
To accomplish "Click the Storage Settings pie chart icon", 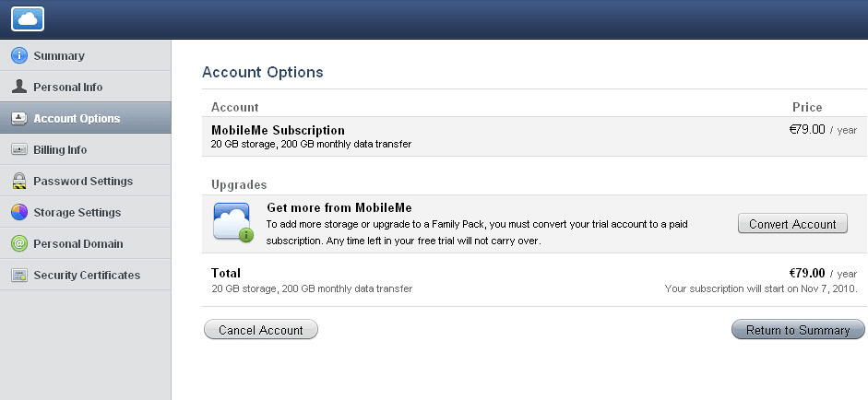I will (19, 212).
